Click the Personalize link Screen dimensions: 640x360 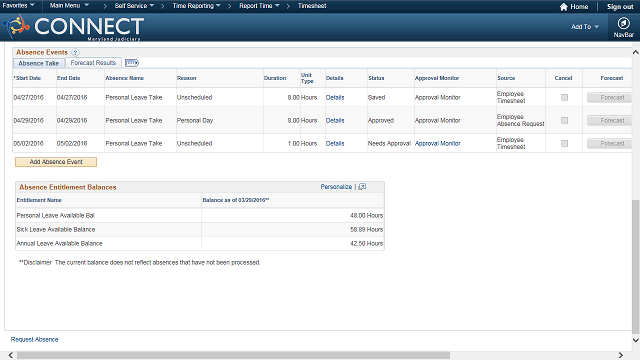(336, 187)
